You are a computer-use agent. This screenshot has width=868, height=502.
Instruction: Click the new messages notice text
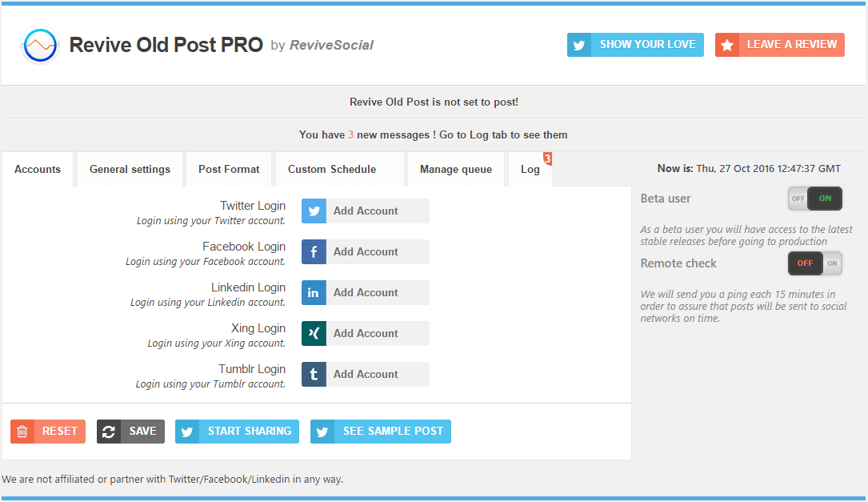coord(434,135)
